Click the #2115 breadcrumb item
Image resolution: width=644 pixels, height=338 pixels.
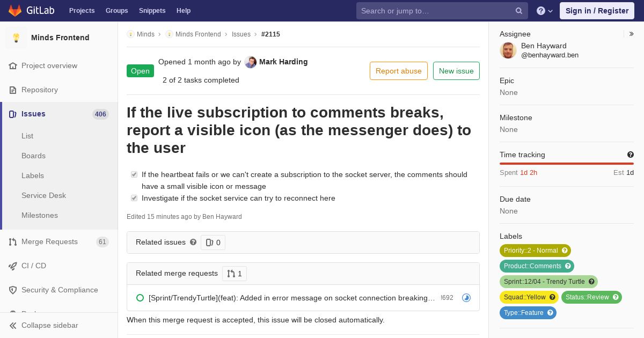[x=270, y=34]
